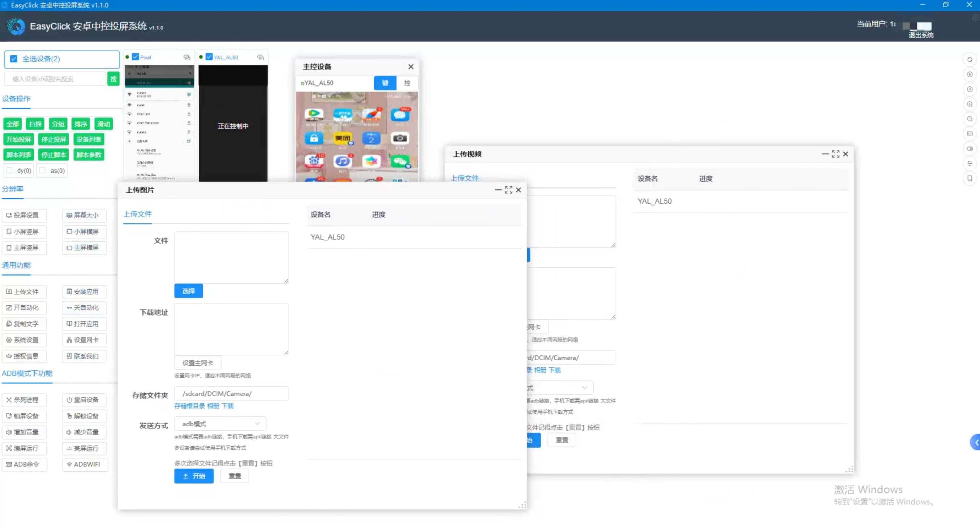Uncheck the Pixel device checkbox
This screenshot has height=531, width=980.
136,57
